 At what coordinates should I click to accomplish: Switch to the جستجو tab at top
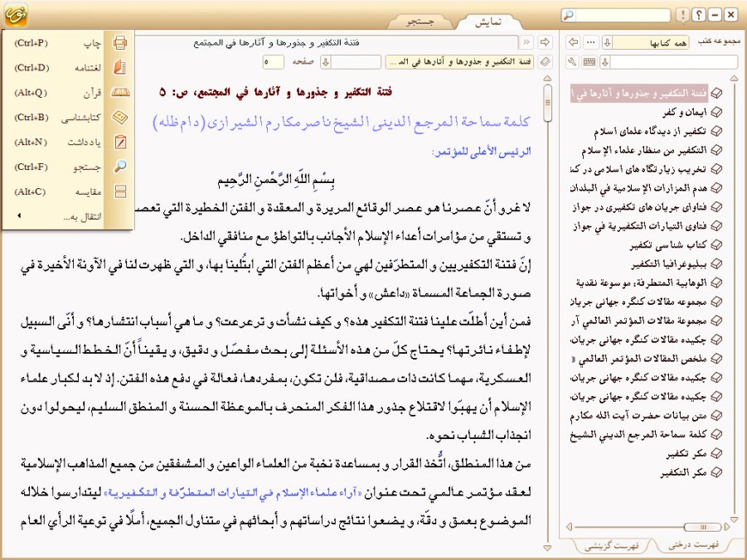point(420,22)
